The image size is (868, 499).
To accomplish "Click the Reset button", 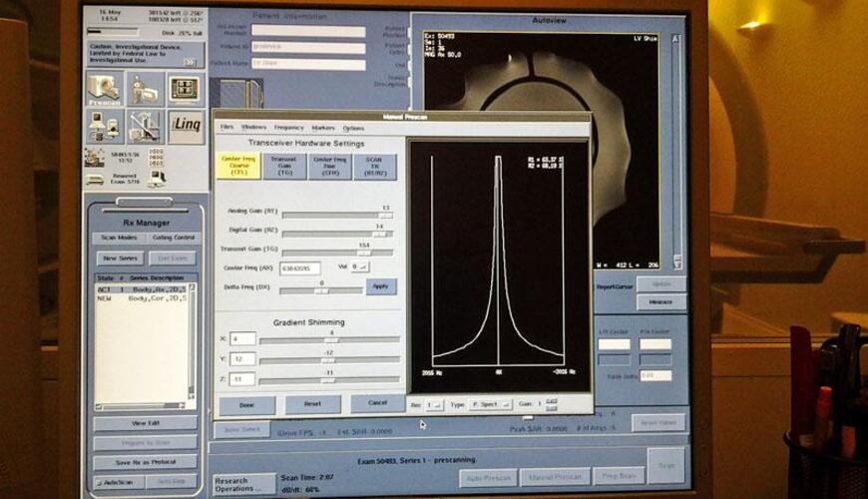I will [312, 404].
